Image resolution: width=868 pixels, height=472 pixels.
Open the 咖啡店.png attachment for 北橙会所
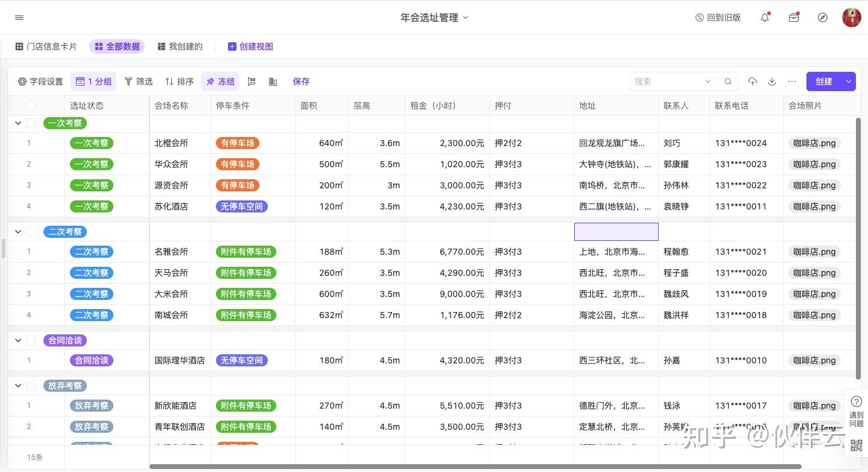point(814,143)
